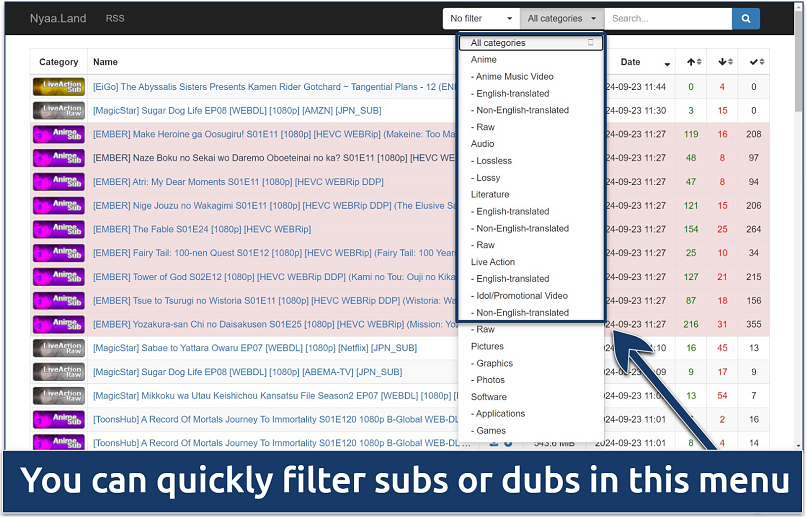Image resolution: width=806 pixels, height=517 pixels.
Task: Open Sugar Dog Life EP08 AMZN torrent link
Action: point(237,110)
